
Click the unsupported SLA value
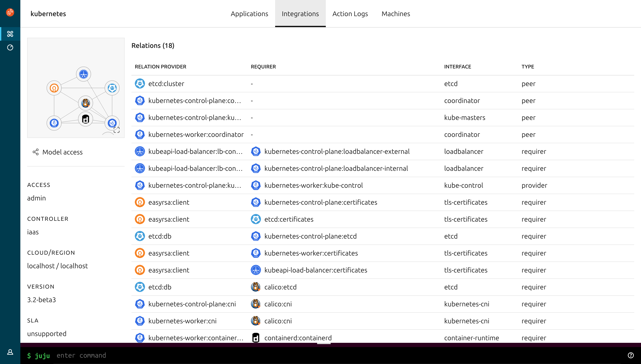[x=46, y=333]
